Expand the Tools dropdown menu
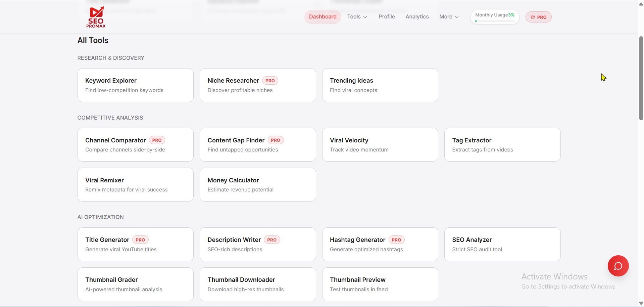 pos(357,16)
